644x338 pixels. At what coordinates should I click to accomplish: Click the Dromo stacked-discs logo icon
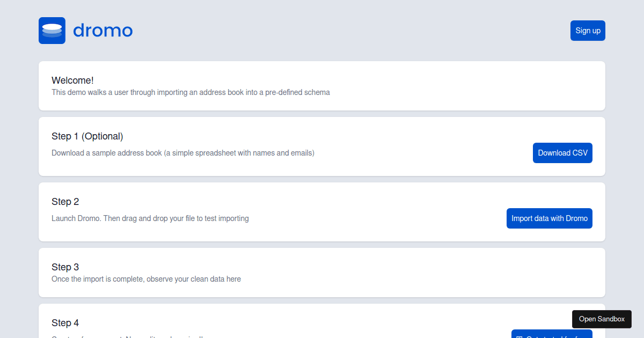pos(52,31)
